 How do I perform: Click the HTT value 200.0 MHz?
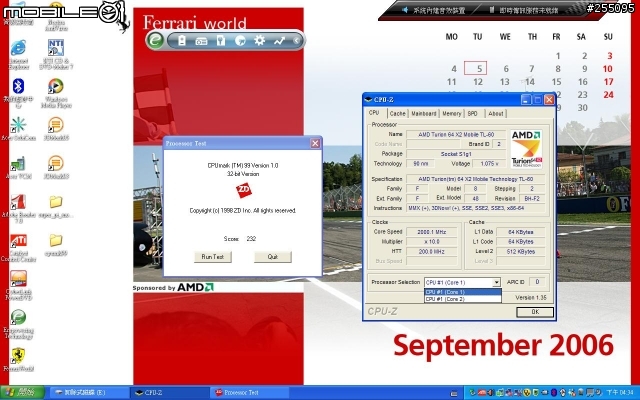(432, 251)
